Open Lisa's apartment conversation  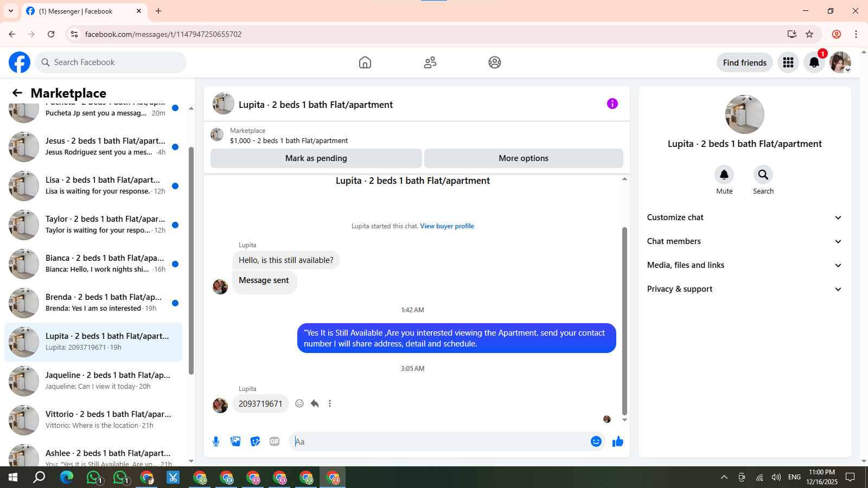[x=93, y=186]
